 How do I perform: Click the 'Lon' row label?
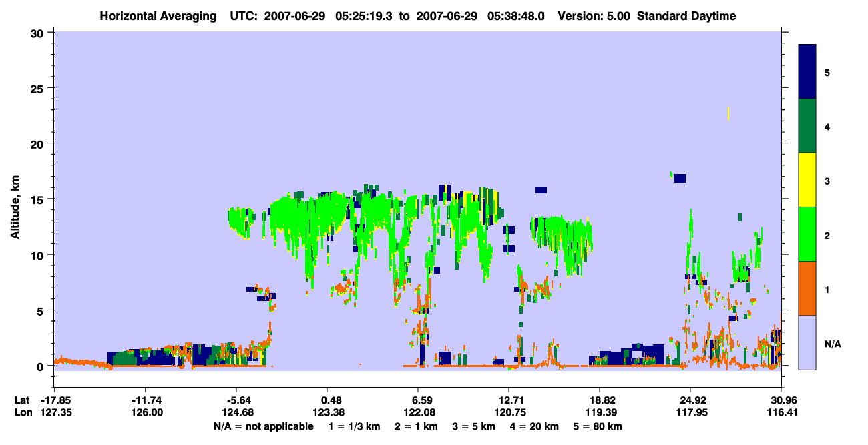tap(22, 413)
